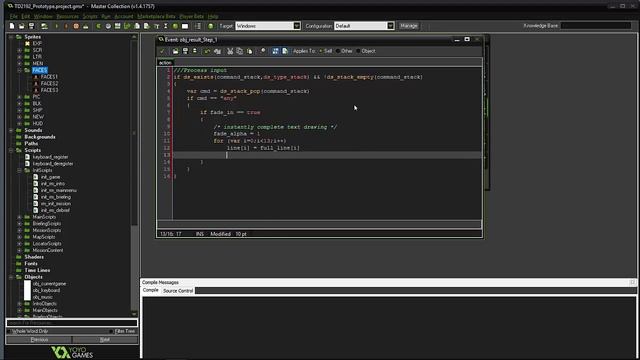
Task: Click the Redo icon in code editor
Action: click(x=218, y=51)
